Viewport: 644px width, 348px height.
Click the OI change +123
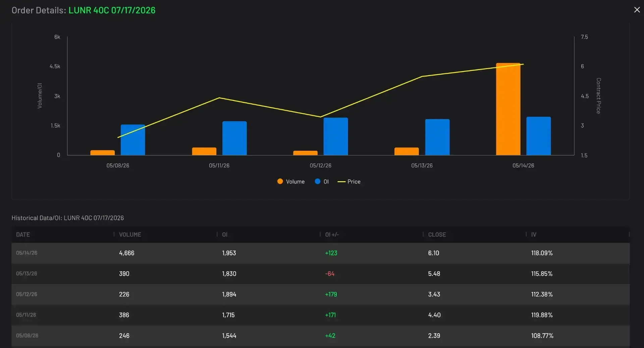click(x=331, y=253)
